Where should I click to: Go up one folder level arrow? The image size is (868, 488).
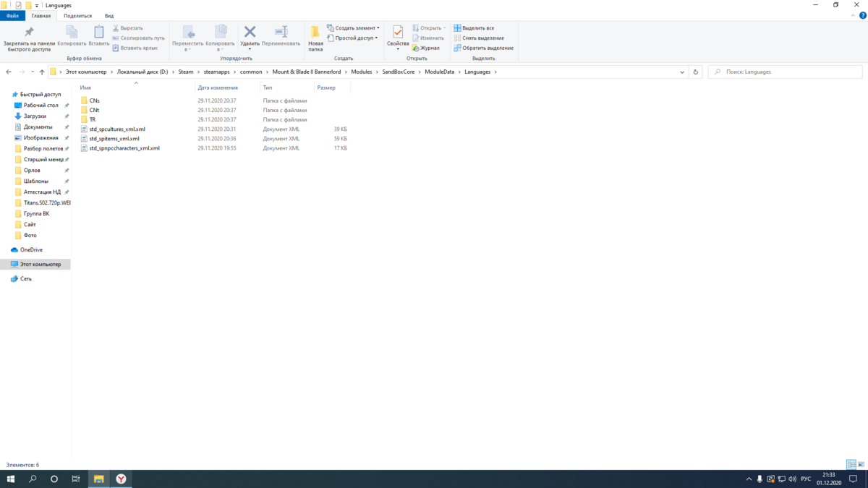pyautogui.click(x=43, y=72)
